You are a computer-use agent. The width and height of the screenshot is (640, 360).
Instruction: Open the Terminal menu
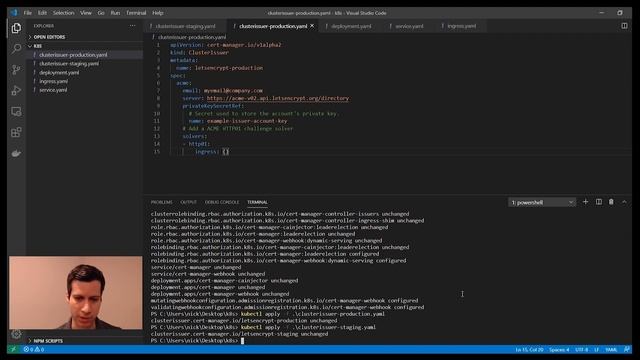(x=136, y=13)
